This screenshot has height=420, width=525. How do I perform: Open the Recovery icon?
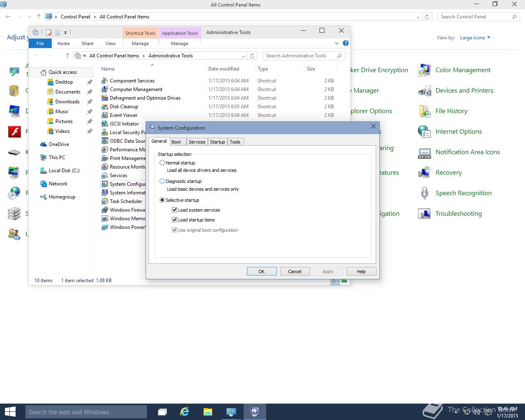(424, 173)
